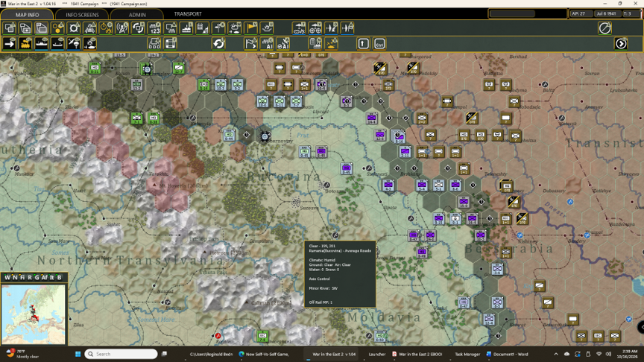
Task: Toggle the factory locations icon
Action: coord(186,28)
